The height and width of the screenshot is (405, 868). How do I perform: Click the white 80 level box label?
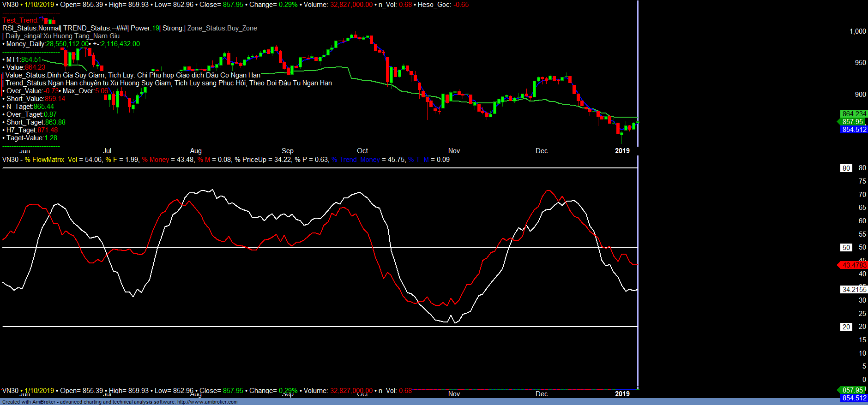(x=846, y=168)
